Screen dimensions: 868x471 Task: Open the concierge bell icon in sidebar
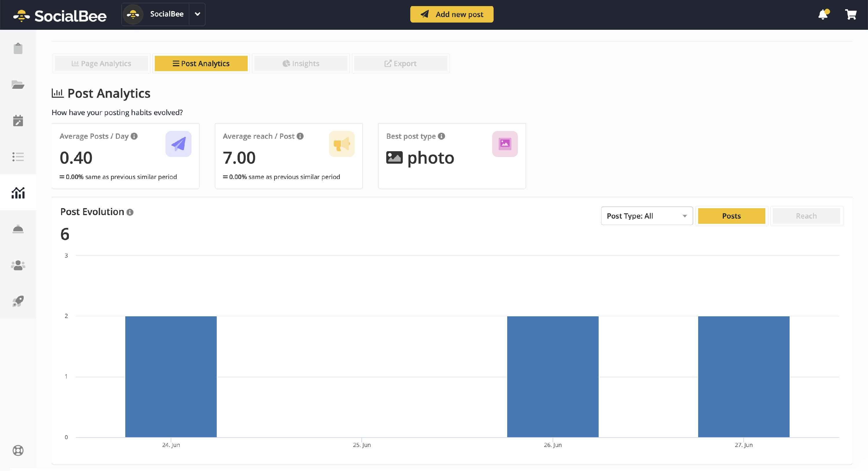18,229
